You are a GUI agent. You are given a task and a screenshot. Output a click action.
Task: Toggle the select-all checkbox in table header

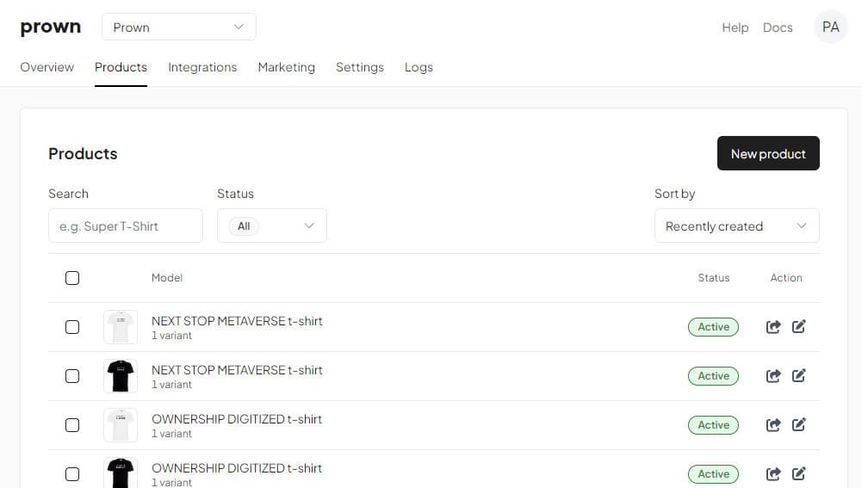coord(72,278)
